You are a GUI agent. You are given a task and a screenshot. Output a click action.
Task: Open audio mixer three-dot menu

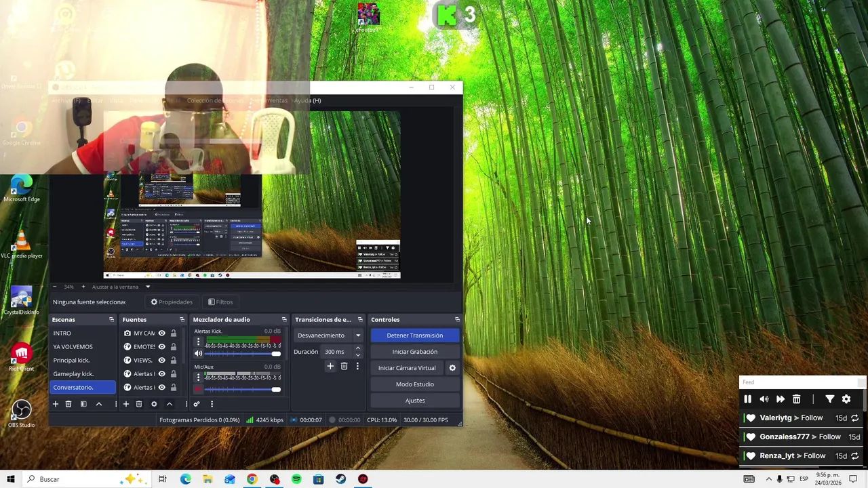[x=212, y=404]
